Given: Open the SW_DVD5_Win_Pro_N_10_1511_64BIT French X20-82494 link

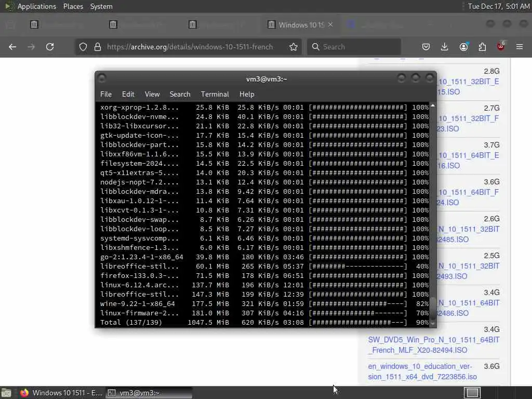Looking at the screenshot, I should click(434, 345).
